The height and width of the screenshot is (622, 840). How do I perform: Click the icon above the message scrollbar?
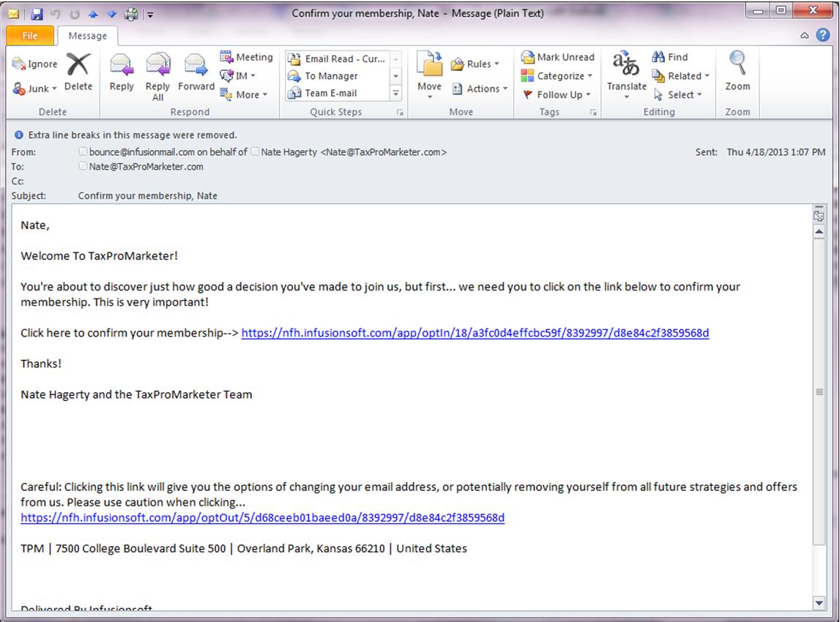pyautogui.click(x=819, y=216)
